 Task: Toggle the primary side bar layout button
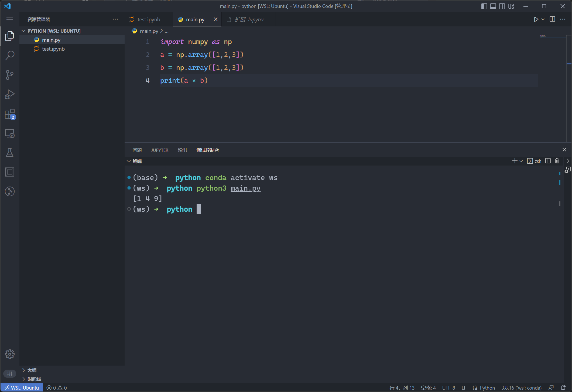pyautogui.click(x=484, y=6)
